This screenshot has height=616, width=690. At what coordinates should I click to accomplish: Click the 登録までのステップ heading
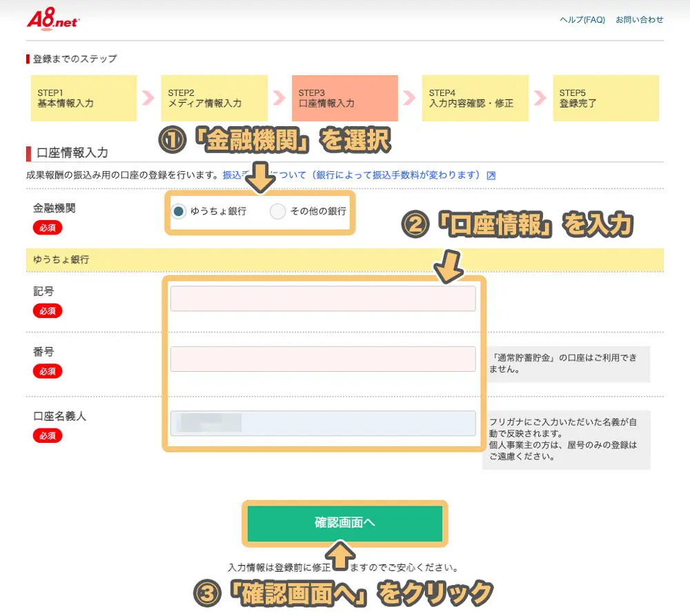pos(75,59)
